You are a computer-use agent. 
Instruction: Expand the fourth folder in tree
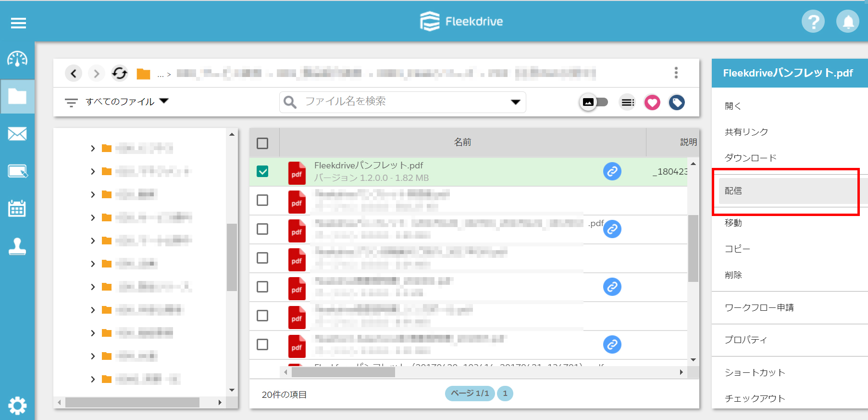tap(93, 217)
